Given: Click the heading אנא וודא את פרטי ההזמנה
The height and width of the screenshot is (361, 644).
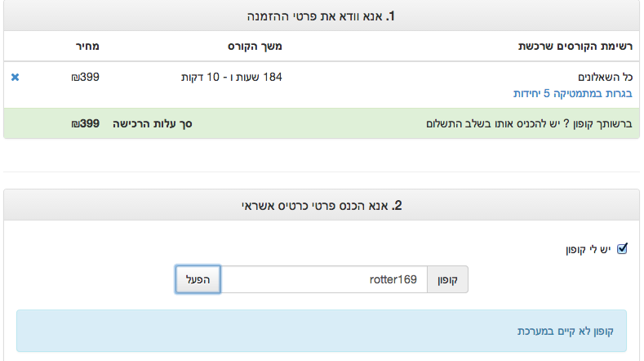Looking at the screenshot, I should [322, 16].
